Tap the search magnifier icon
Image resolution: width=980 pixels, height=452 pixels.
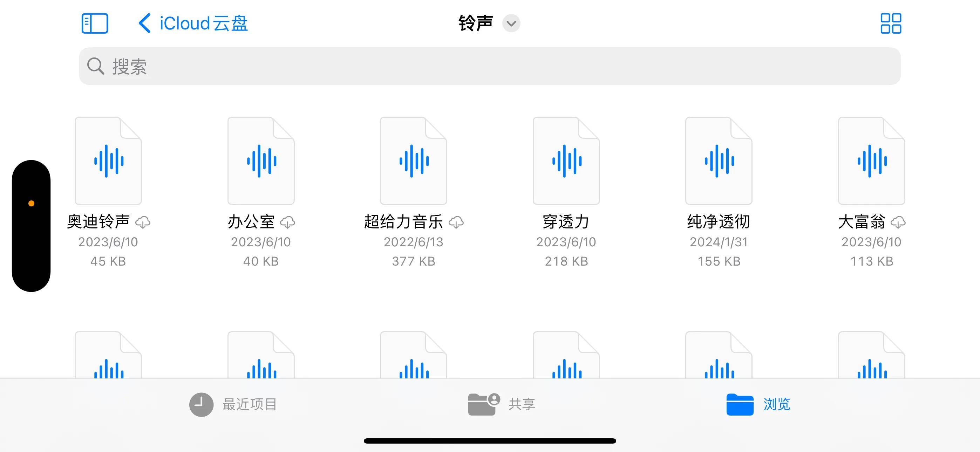(x=95, y=66)
